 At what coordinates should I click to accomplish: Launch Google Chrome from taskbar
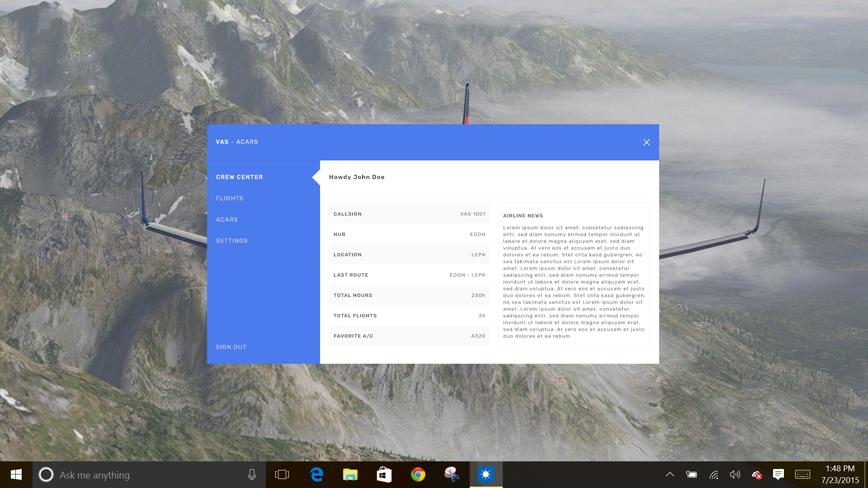coord(418,474)
